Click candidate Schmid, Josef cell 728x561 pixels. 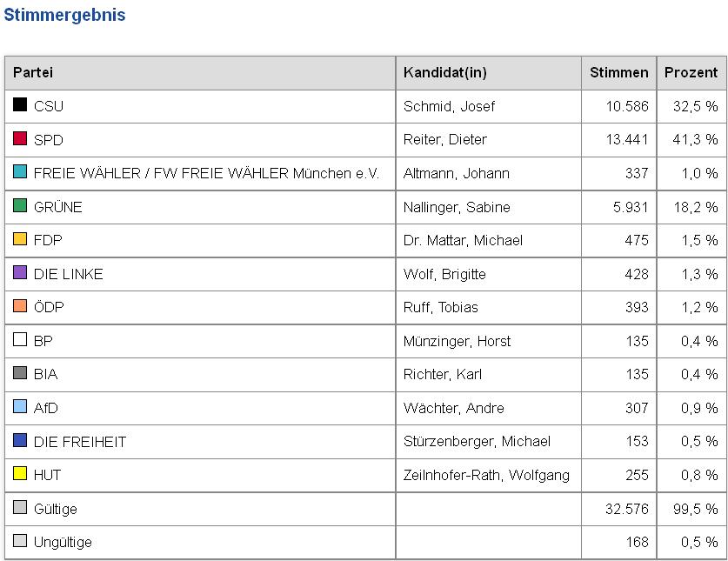(449, 106)
